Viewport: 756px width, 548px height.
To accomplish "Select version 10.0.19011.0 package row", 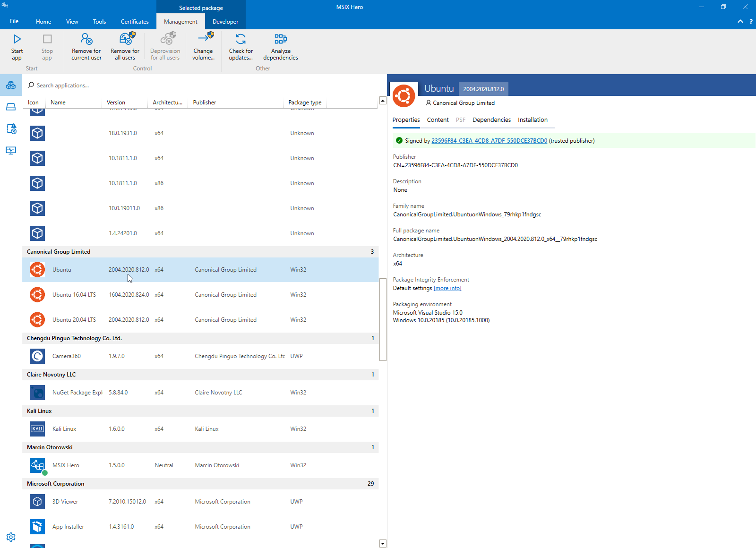I will pos(200,208).
